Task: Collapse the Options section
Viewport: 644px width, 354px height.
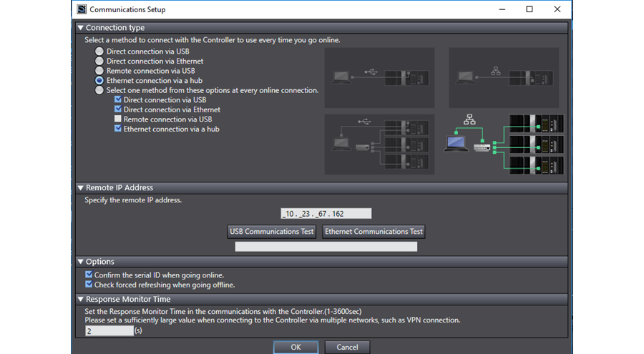Action: click(x=80, y=262)
